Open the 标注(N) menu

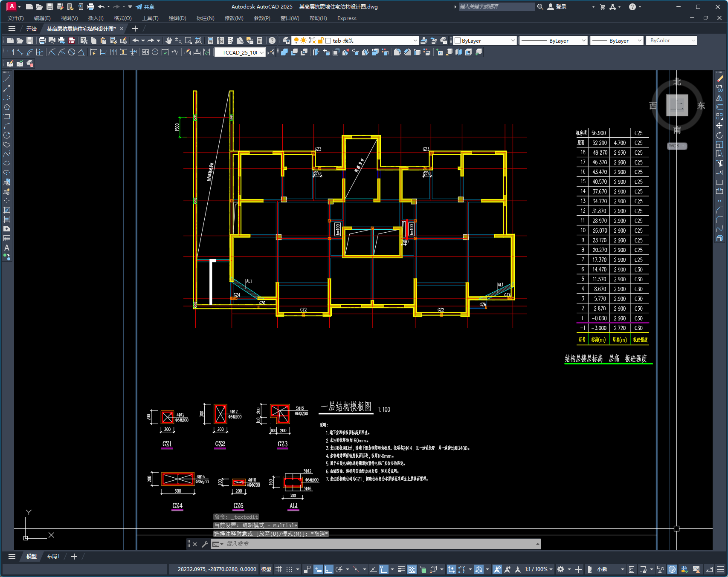click(x=205, y=18)
